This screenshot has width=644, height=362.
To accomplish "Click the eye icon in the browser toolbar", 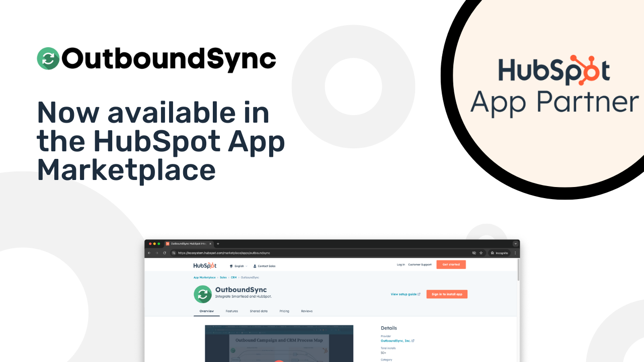I will click(473, 252).
